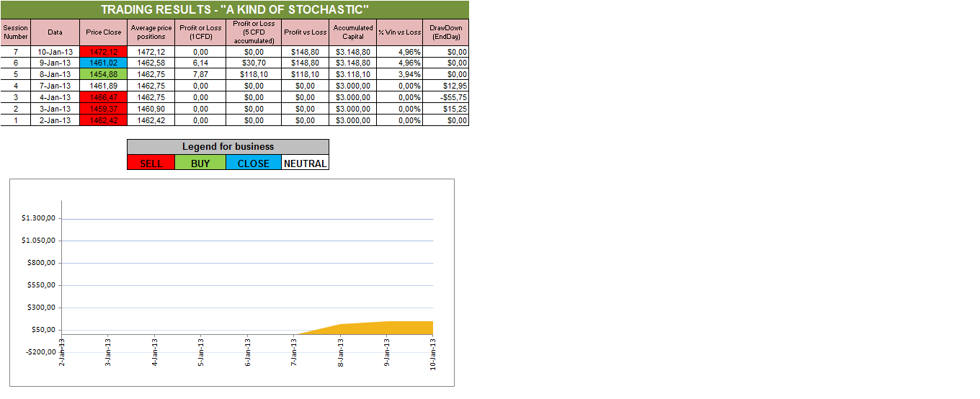Viewport: 980px width, 399px height.
Task: Click the 4-Jan-13 date cell in table
Action: 55,97
